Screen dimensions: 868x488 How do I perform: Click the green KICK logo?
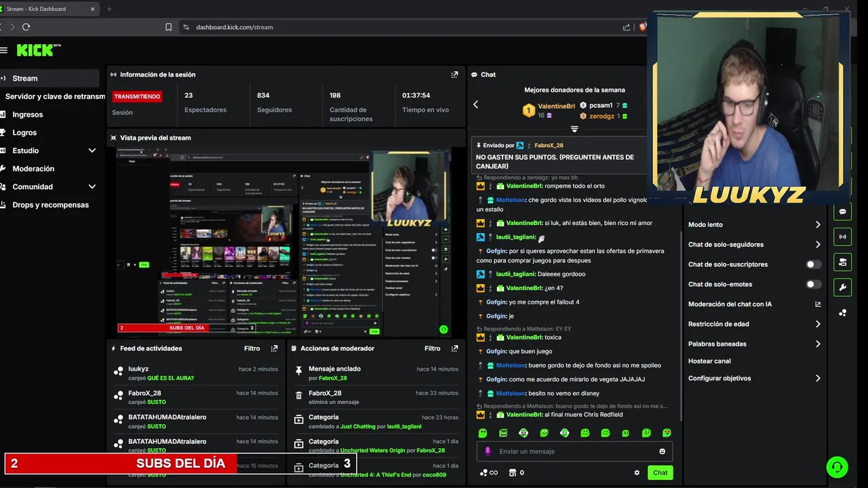[x=38, y=50]
